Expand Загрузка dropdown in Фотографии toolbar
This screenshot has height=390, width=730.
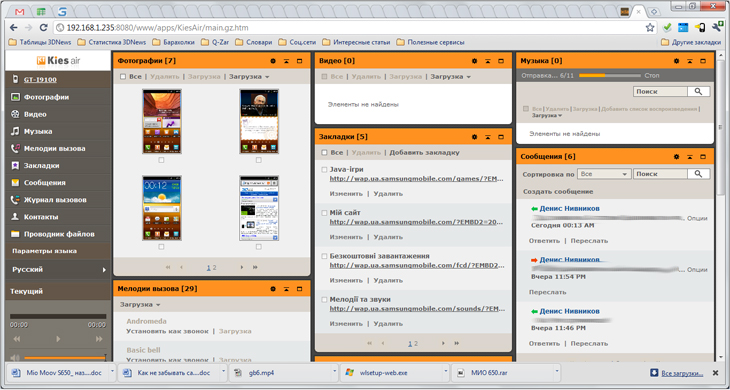coord(249,76)
